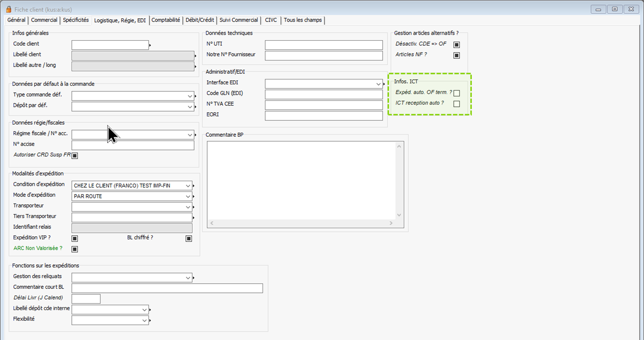The height and width of the screenshot is (340, 644).
Task: Click the arrow icon next to Interface EDI
Action: [x=384, y=84]
